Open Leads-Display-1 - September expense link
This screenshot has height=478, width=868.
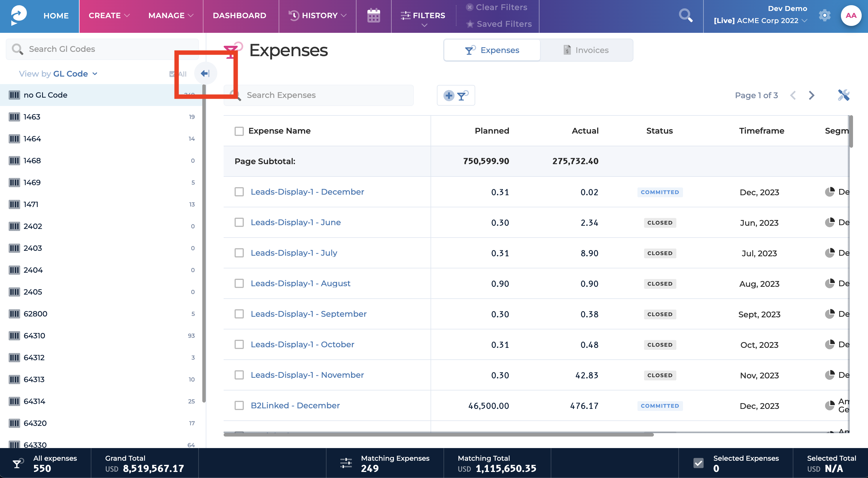[x=309, y=314]
